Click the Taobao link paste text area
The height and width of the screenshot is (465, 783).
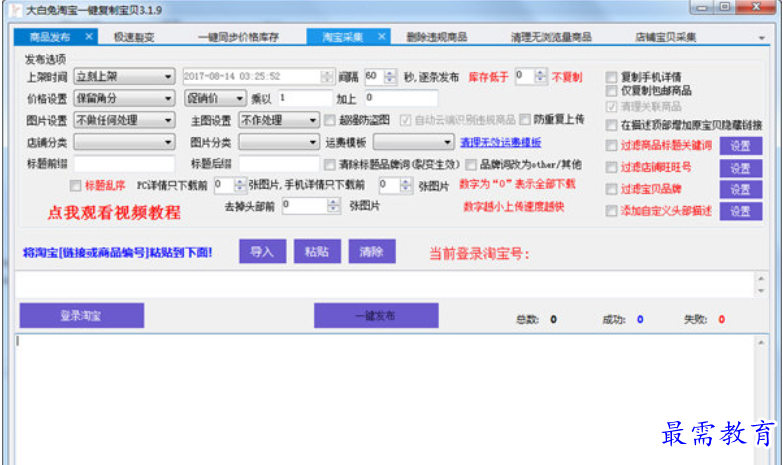pos(385,284)
